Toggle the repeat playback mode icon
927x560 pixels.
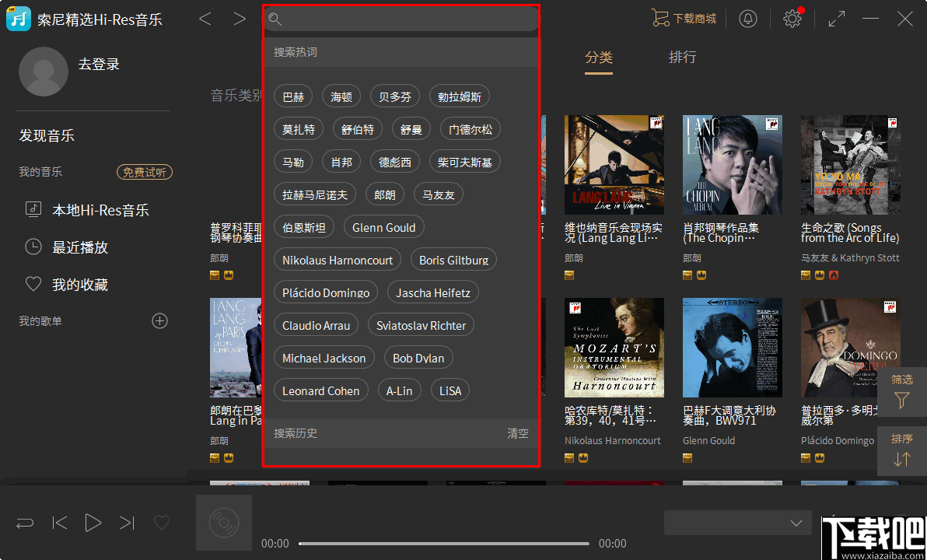25,523
